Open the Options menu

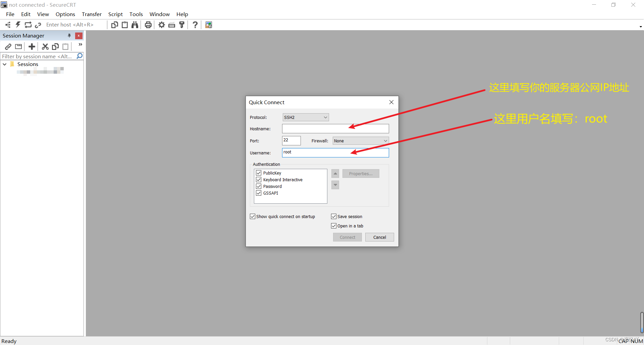pyautogui.click(x=65, y=14)
